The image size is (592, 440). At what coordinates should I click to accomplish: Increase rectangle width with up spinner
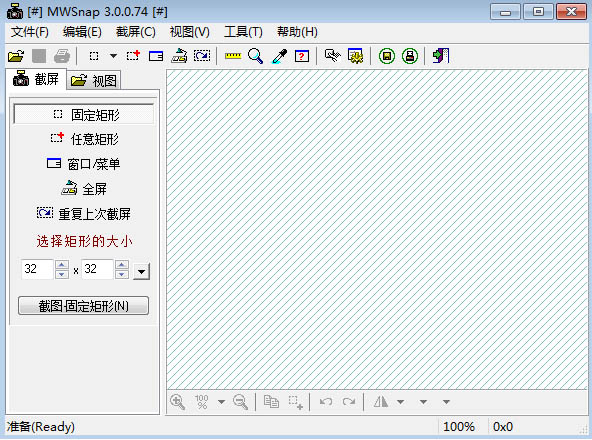coord(62,265)
